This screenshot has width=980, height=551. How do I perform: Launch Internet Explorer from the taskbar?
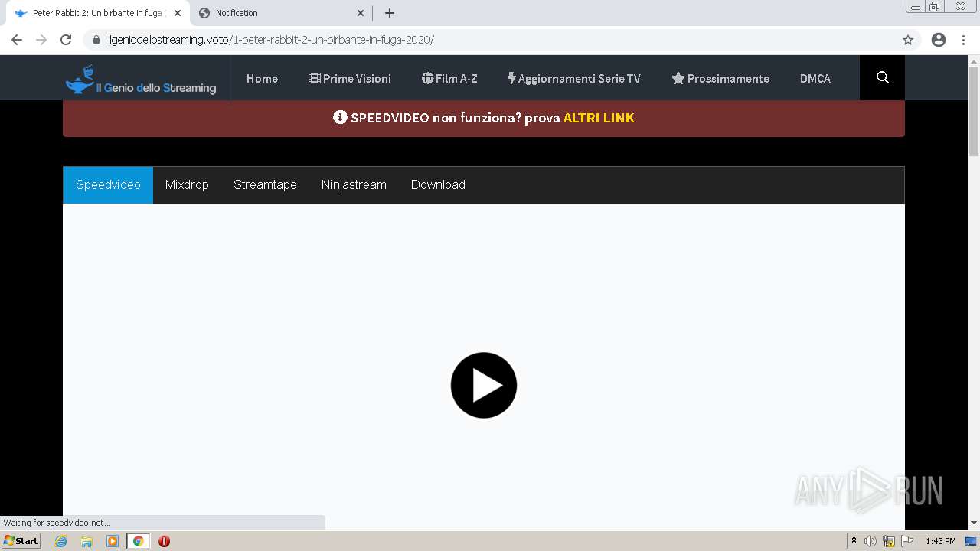pos(61,541)
